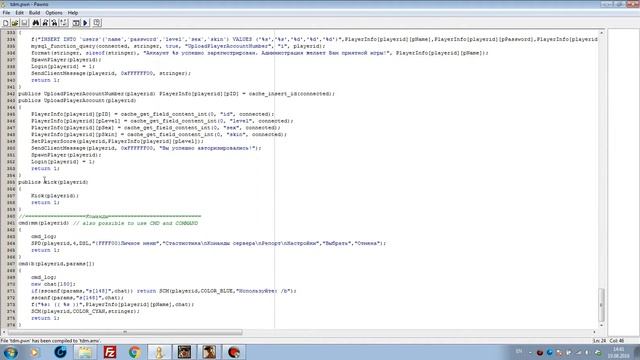
Task: Open Windows Explorer from the taskbar
Action: point(85,352)
